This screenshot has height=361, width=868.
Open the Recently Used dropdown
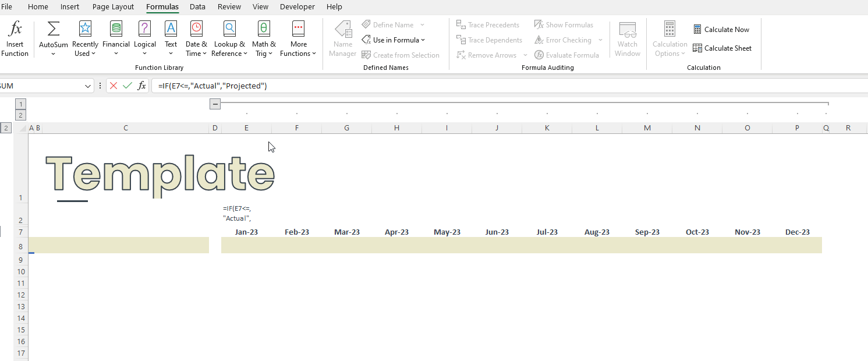pyautogui.click(x=85, y=38)
